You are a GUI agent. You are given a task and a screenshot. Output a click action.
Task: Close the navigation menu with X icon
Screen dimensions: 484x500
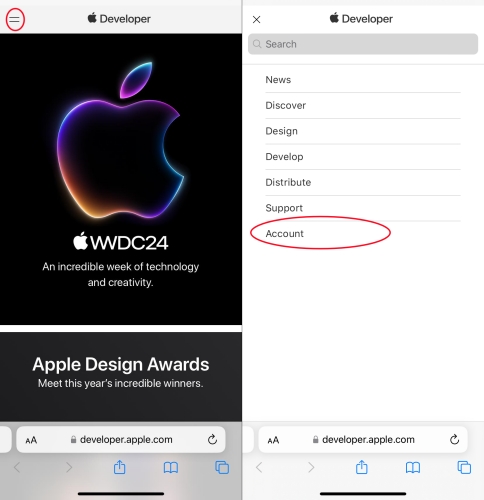point(256,20)
